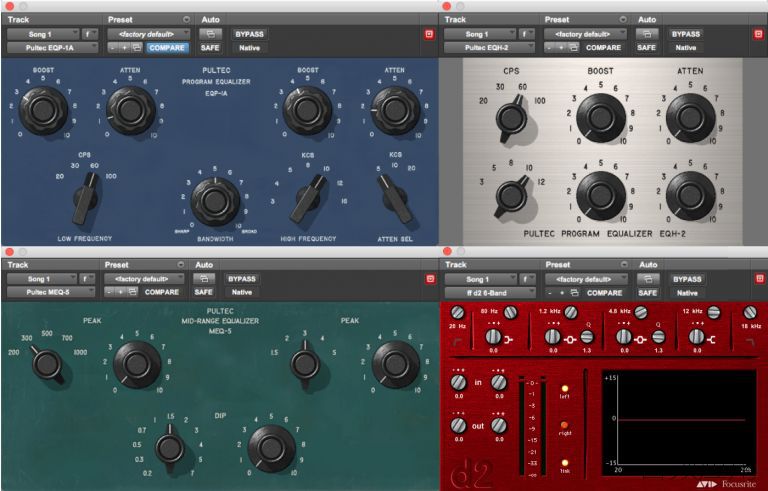768x491 pixels.
Task: Open Preset settings menu circle in MEQ-5 header
Action: [181, 265]
